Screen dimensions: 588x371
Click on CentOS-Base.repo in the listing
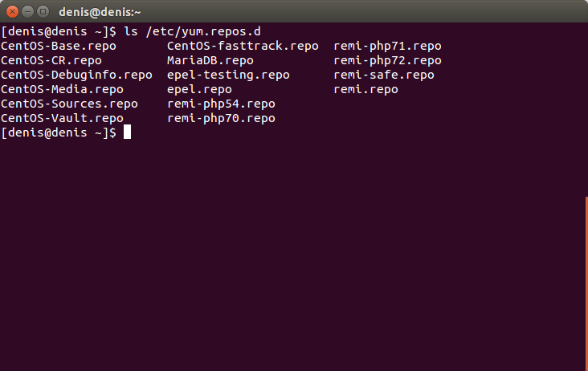[x=59, y=46]
